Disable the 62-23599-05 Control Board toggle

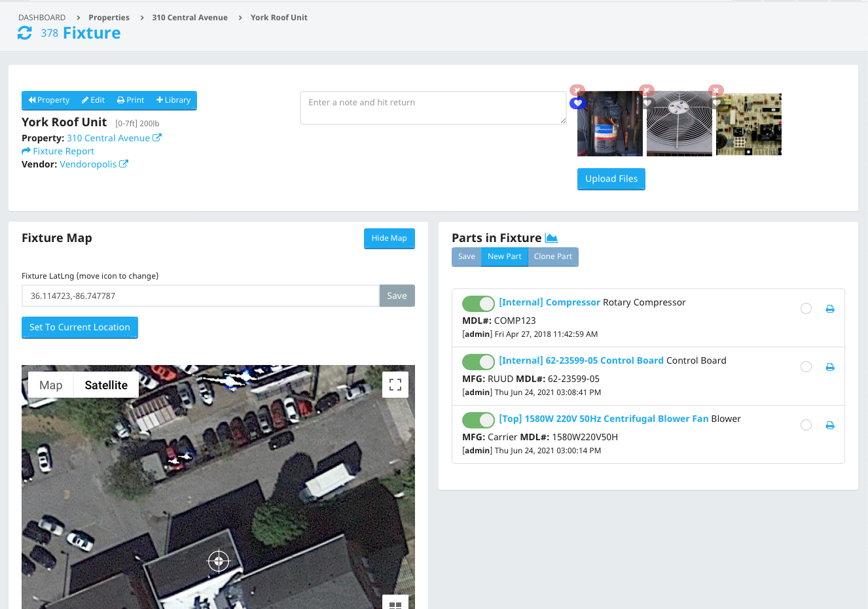tap(479, 362)
